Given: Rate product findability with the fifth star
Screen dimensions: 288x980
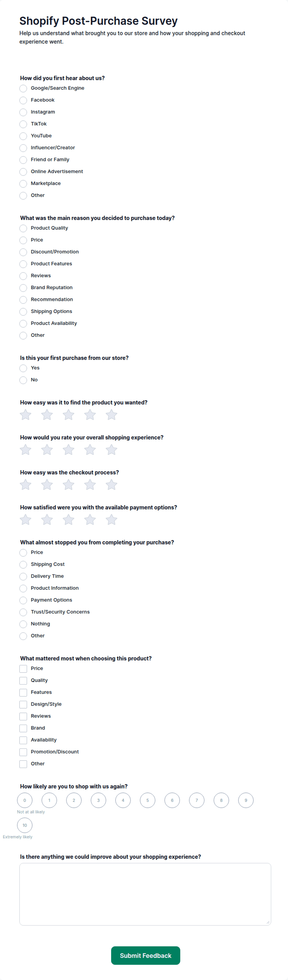Looking at the screenshot, I should point(111,415).
